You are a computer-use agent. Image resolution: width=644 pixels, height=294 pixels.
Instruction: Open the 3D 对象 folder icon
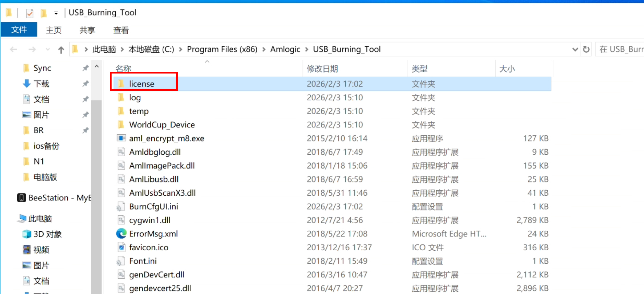[x=27, y=234]
